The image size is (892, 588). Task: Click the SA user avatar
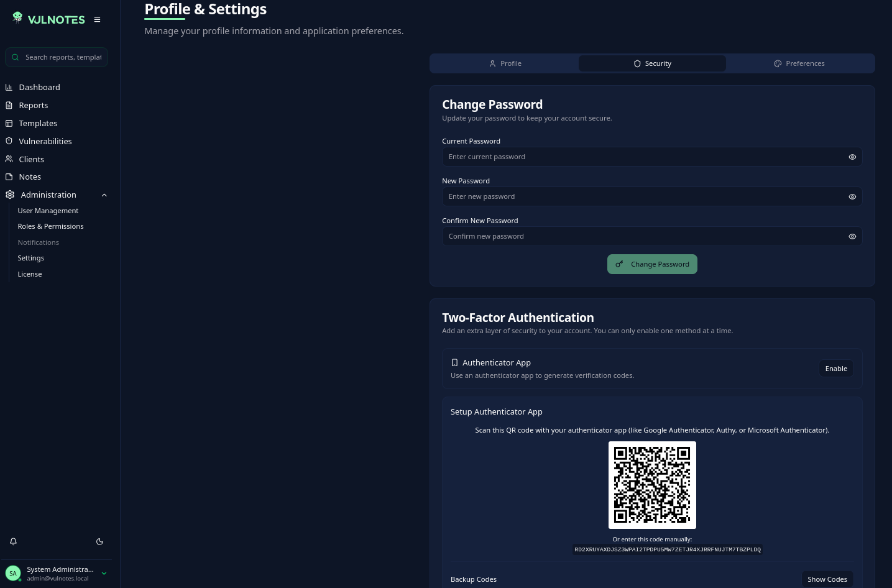click(x=13, y=573)
